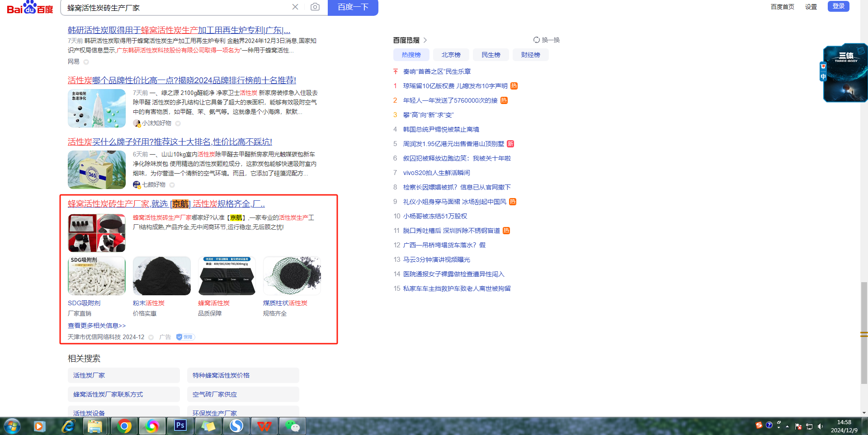Open WeChat from the taskbar
868x435 pixels.
(x=292, y=426)
